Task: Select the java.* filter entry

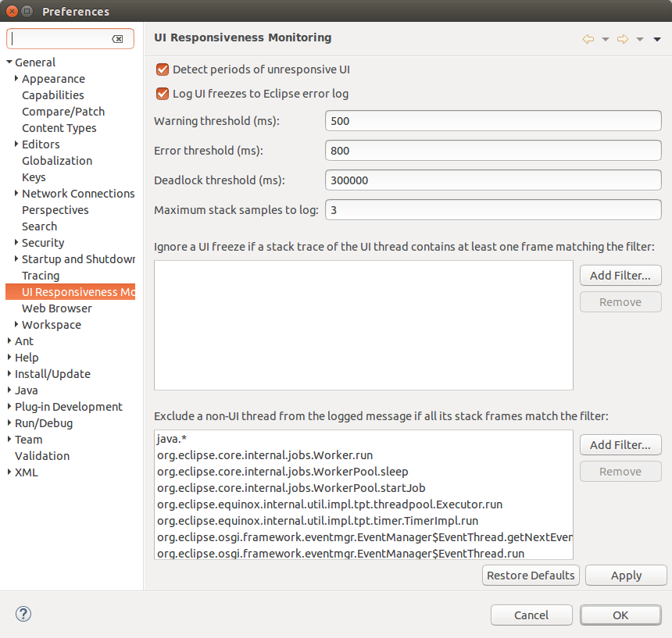Action: pos(363,439)
